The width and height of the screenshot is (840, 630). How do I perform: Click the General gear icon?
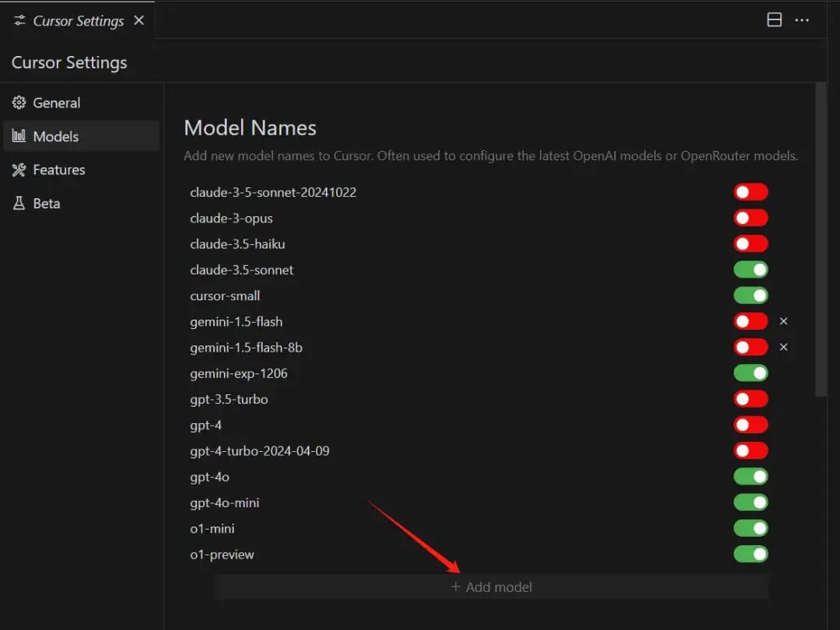tap(19, 103)
